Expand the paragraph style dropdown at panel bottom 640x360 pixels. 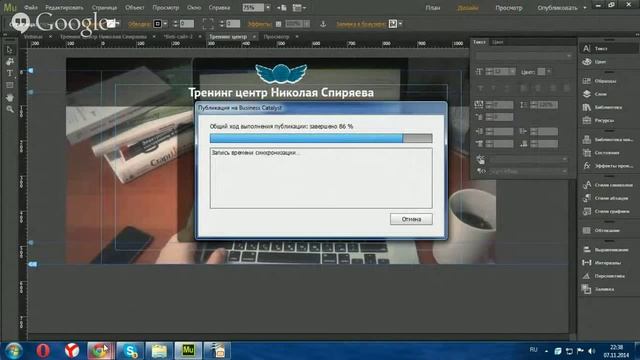tap(564, 171)
